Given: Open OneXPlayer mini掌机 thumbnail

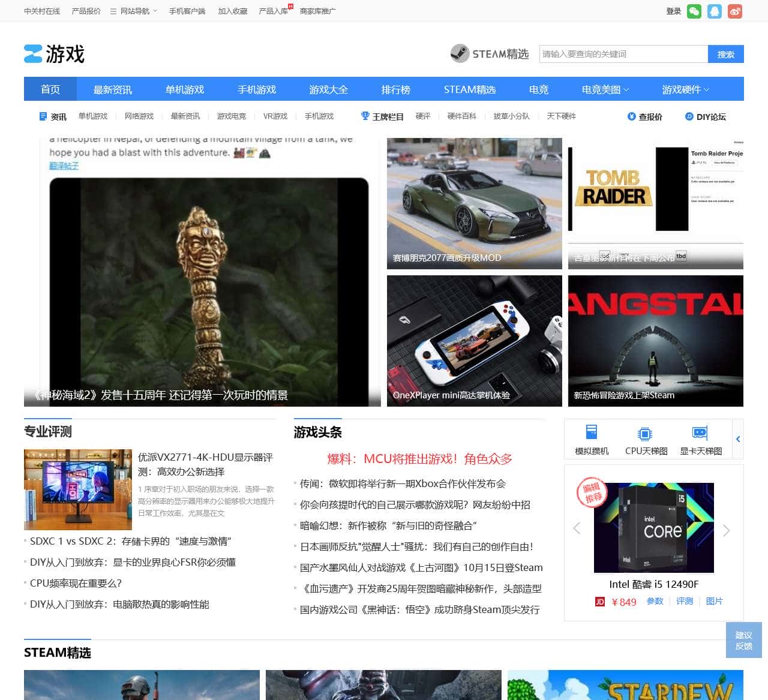Looking at the screenshot, I should click(475, 341).
